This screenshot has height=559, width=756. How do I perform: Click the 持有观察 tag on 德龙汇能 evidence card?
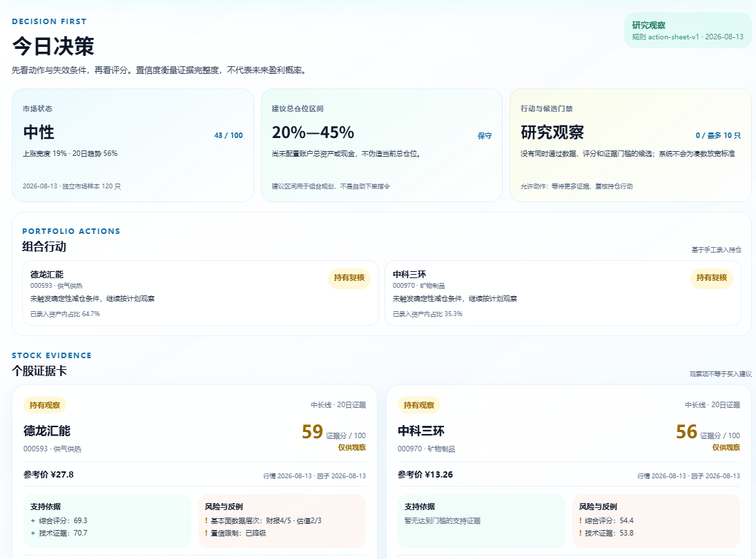[45, 405]
